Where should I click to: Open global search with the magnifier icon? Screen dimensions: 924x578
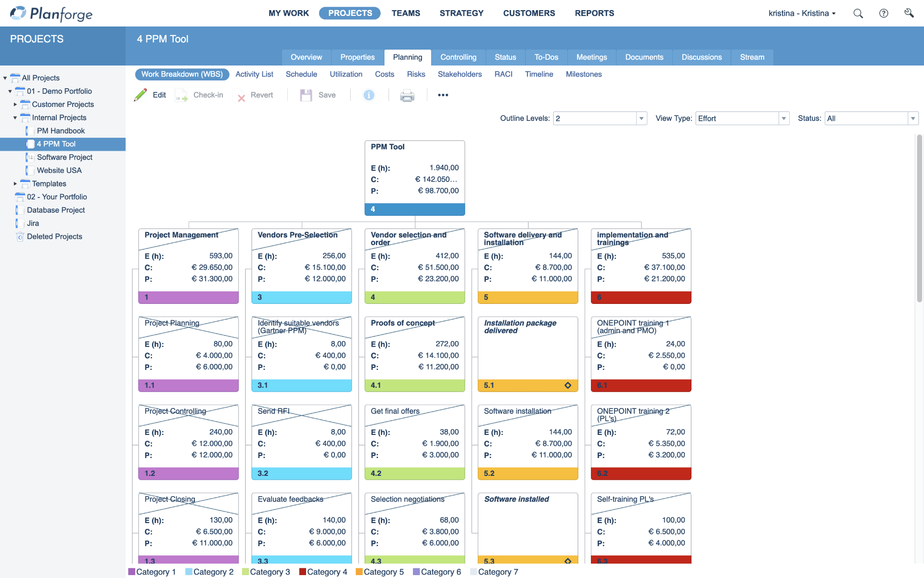click(x=858, y=13)
